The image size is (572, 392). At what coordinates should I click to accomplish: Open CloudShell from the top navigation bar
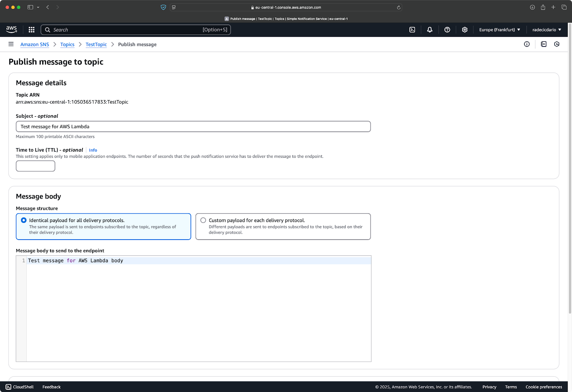pos(412,30)
